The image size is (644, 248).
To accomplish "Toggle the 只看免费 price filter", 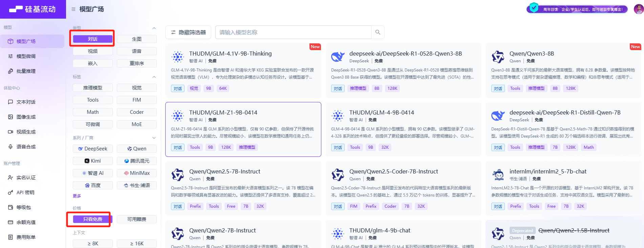I will (93, 219).
